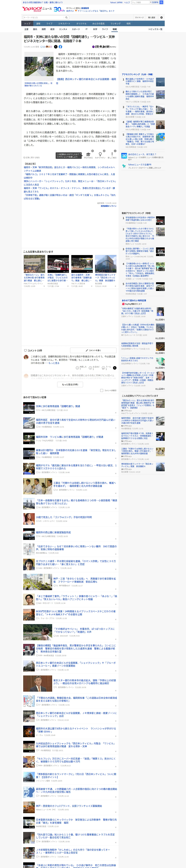Open the 経済 category tab
186x868 pixels.
pyautogui.click(x=52, y=29)
